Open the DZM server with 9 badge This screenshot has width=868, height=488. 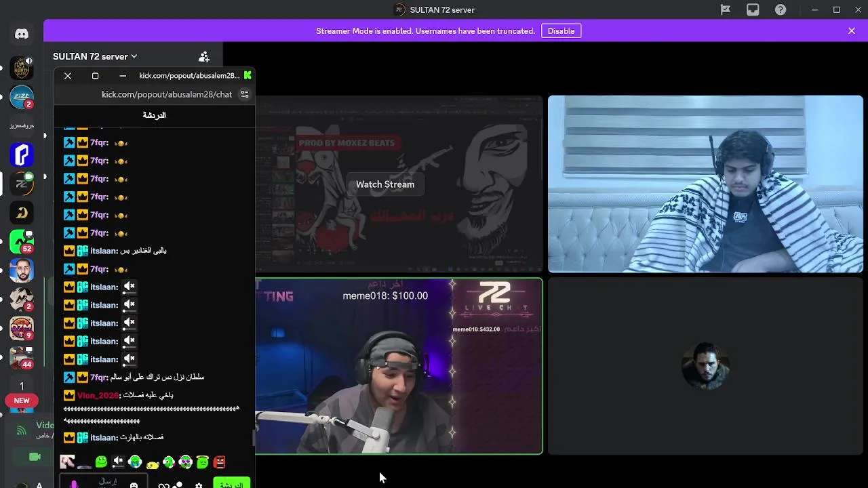click(x=22, y=328)
